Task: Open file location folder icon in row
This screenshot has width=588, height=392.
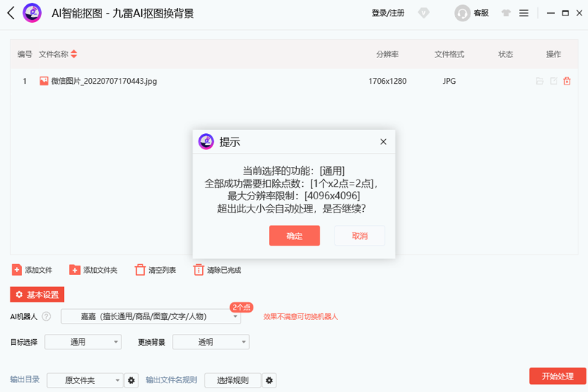Action: coord(539,81)
